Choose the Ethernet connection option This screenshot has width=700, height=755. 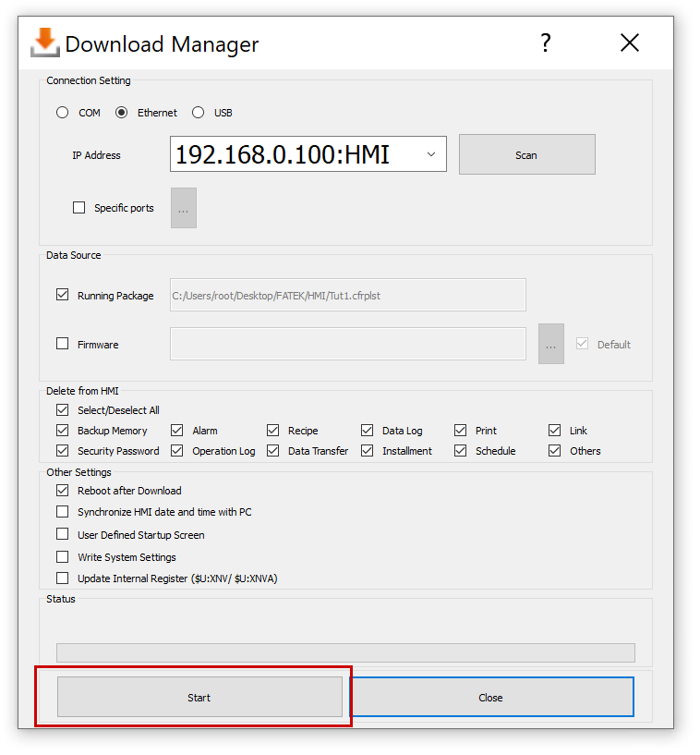pyautogui.click(x=122, y=113)
